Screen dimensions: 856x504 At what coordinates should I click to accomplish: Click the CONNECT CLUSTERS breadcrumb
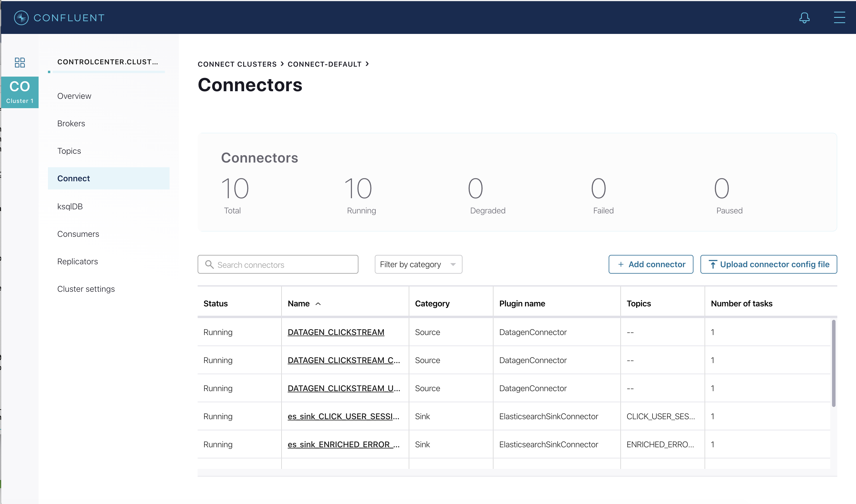(x=237, y=64)
